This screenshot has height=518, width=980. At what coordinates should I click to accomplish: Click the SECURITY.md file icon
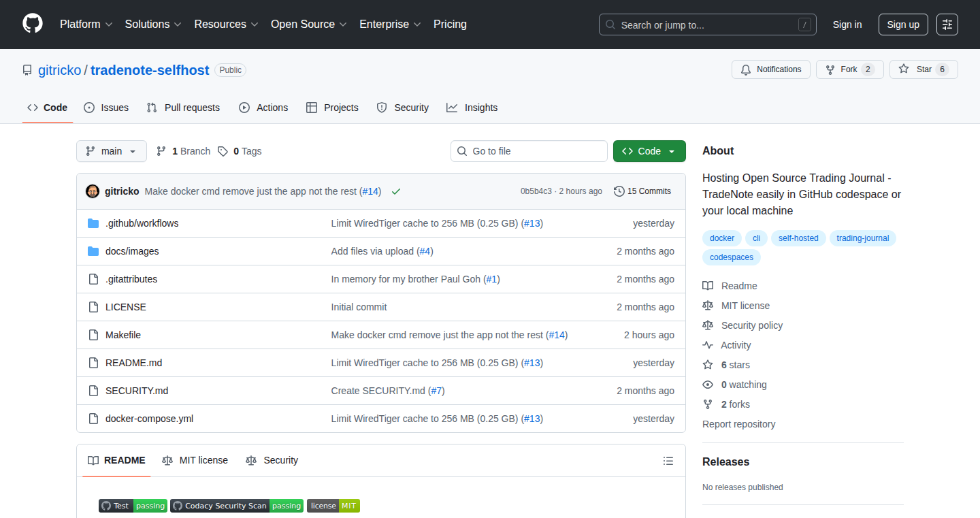click(x=93, y=391)
